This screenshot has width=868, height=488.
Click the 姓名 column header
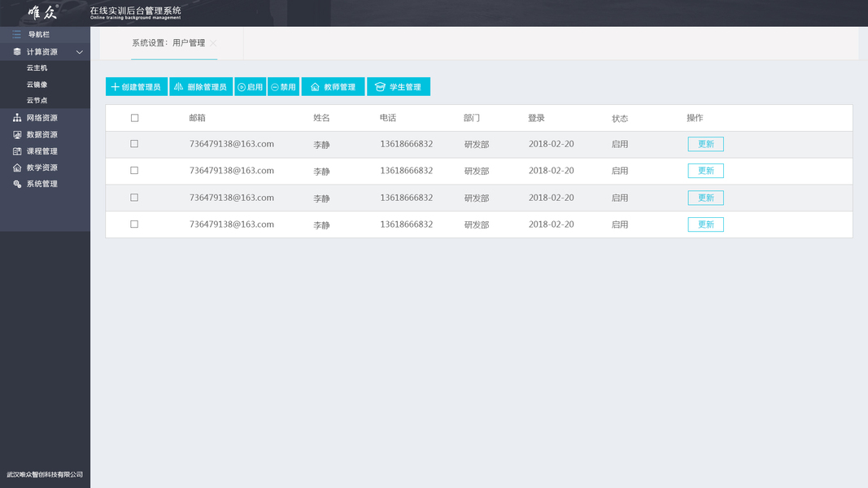(x=321, y=118)
